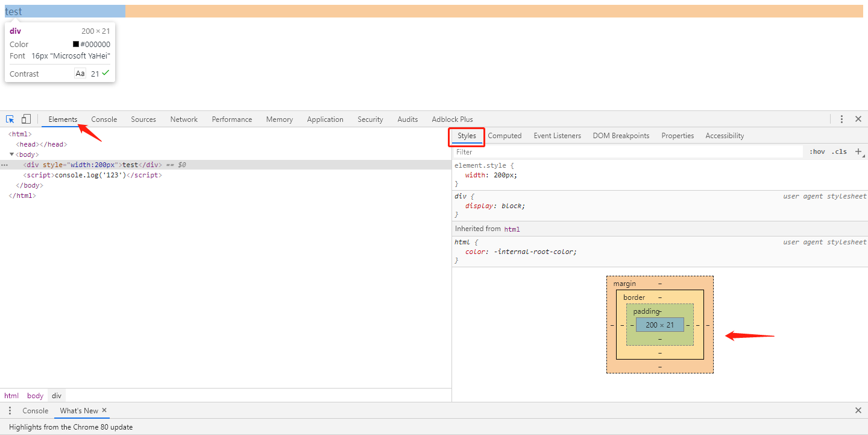Open the DevTools three-dot customize menu

841,119
